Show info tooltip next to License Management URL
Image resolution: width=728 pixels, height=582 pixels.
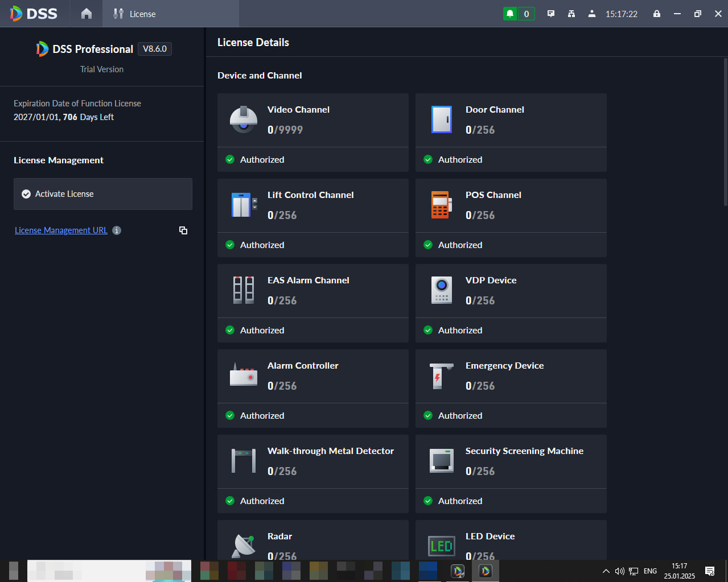coord(117,230)
